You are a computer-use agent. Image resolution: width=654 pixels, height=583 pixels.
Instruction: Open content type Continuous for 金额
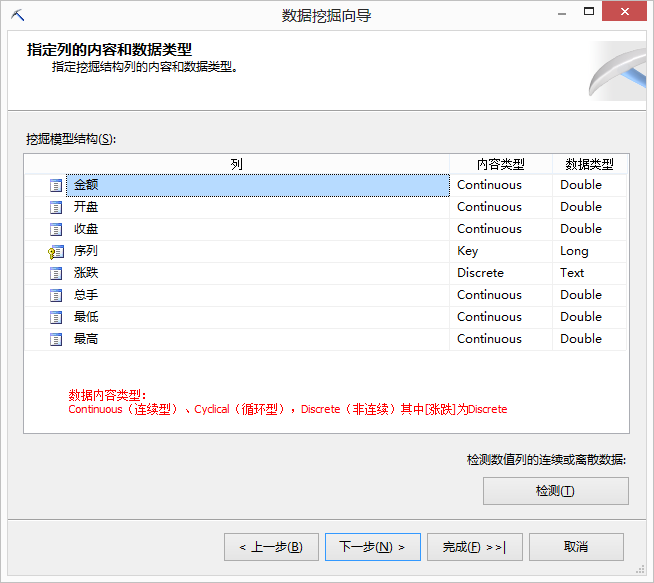[501, 185]
